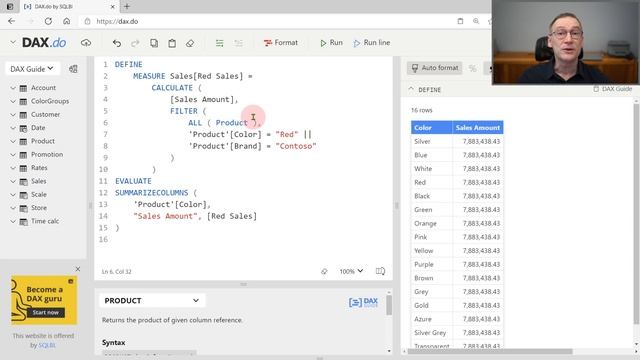Open the DAX.do logo menu chevron
This screenshot has height=360, width=640.
coord(13,42)
